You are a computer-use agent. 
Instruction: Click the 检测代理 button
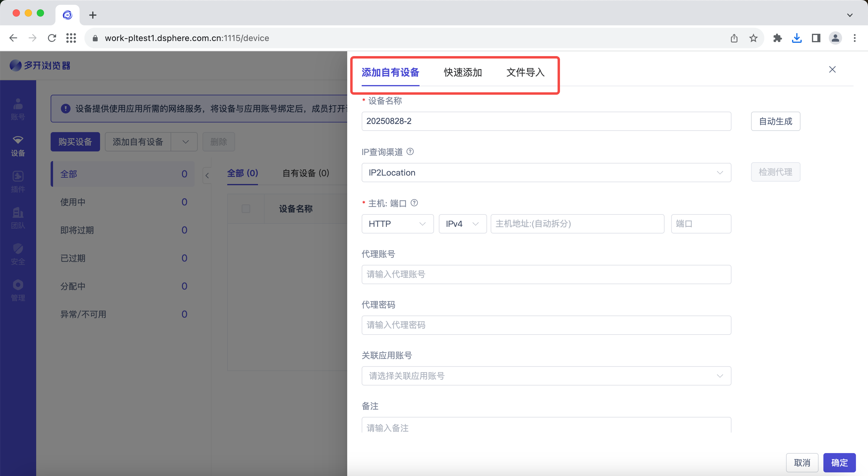(x=775, y=172)
